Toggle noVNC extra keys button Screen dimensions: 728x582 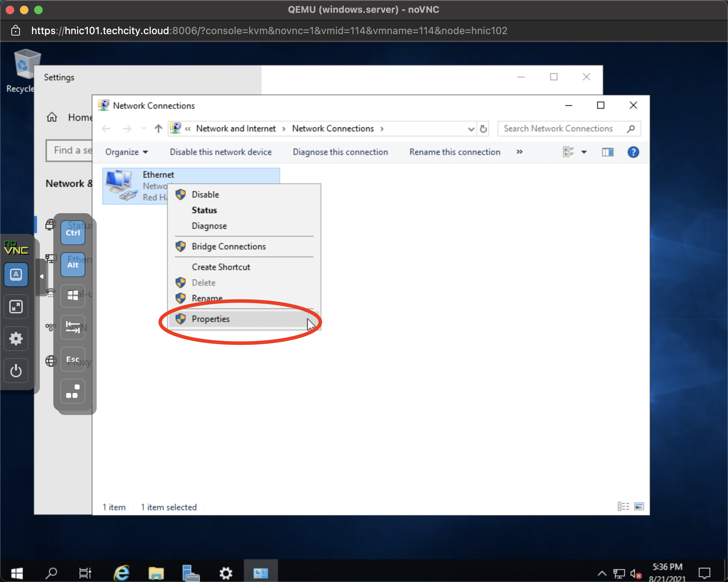[x=16, y=275]
